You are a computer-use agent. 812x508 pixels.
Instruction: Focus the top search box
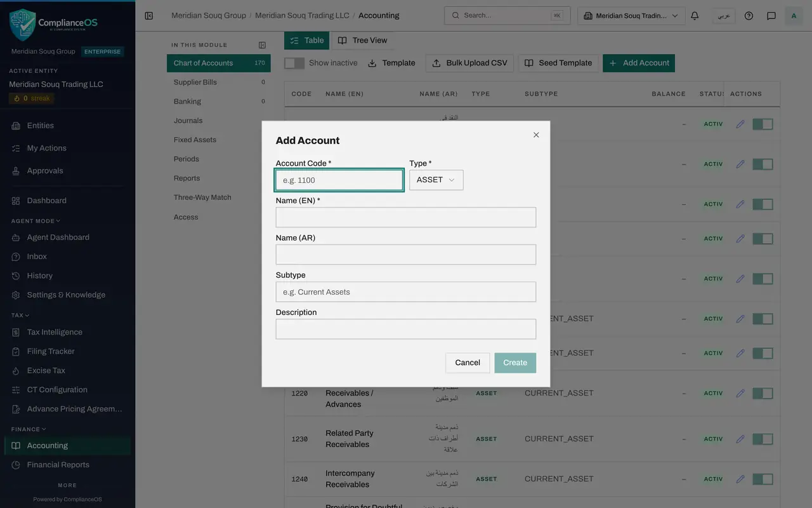coord(507,15)
